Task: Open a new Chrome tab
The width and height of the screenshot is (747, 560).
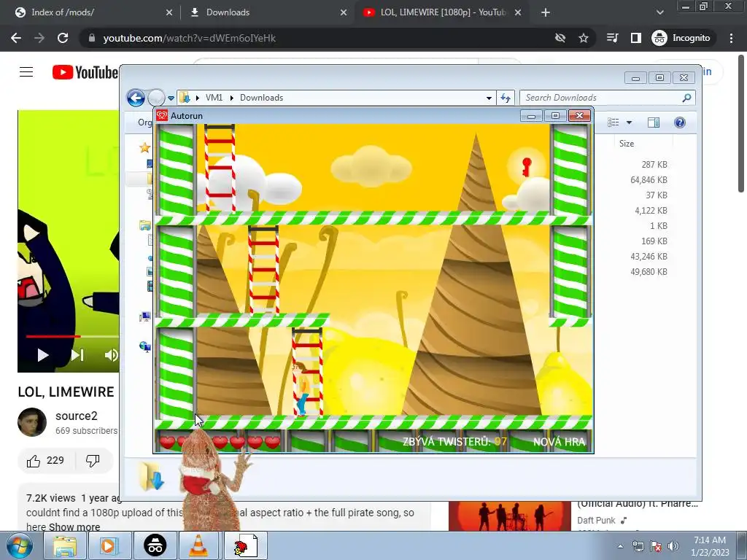Action: coord(546,12)
